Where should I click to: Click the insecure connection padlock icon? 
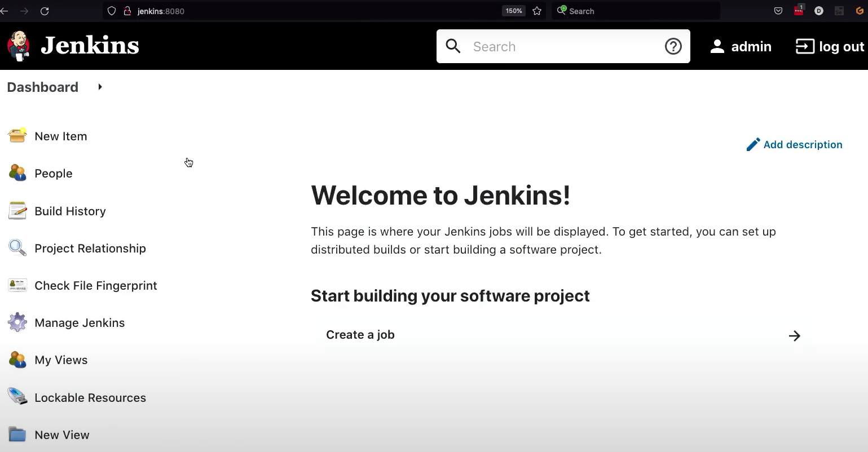tap(127, 11)
